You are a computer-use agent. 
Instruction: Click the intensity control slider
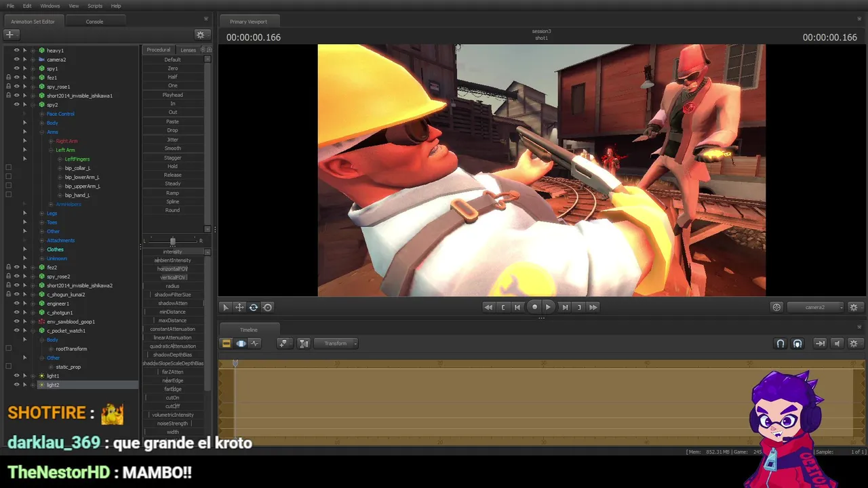point(173,251)
